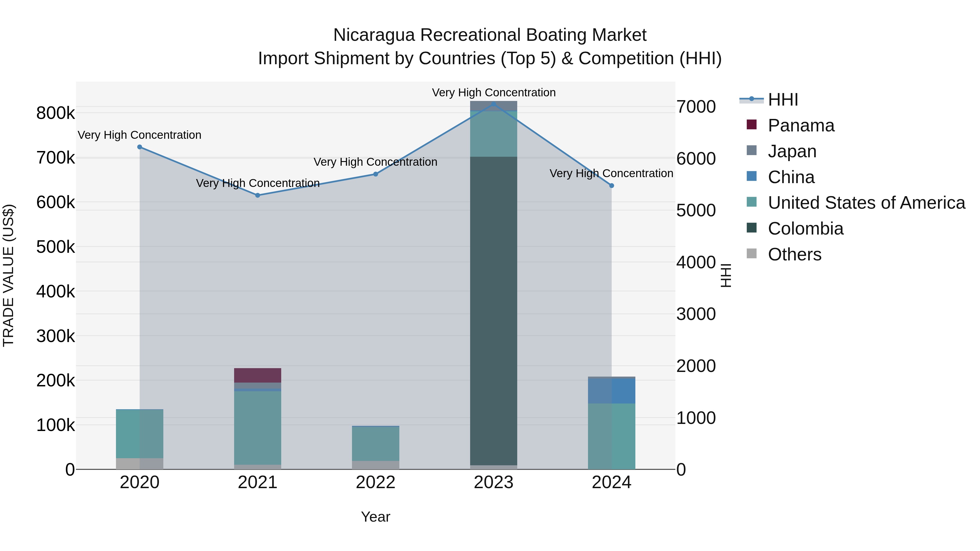The width and height of the screenshot is (980, 551).
Task: Click the Very High Concentration label above 2023
Action: [x=494, y=93]
